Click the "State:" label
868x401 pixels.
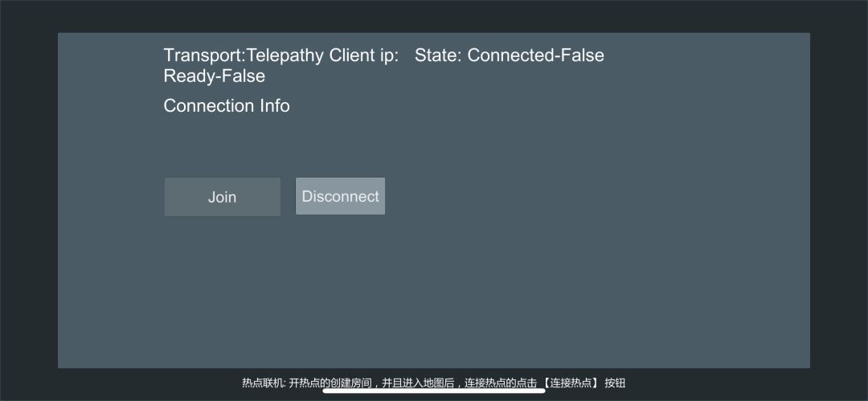point(439,55)
